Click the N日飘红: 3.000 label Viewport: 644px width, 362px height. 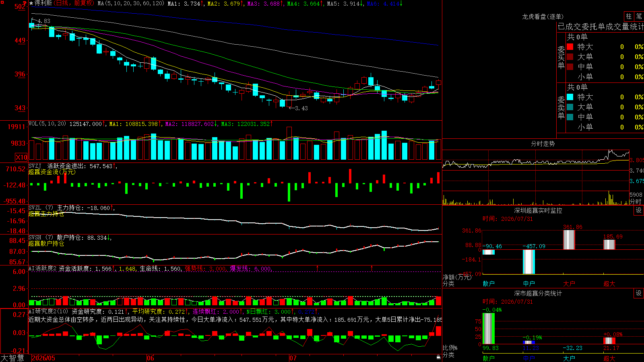pyautogui.click(x=270, y=311)
